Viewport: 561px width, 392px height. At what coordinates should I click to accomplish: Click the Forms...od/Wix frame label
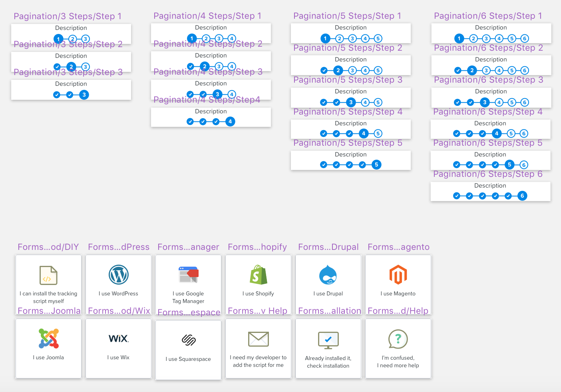[119, 311]
